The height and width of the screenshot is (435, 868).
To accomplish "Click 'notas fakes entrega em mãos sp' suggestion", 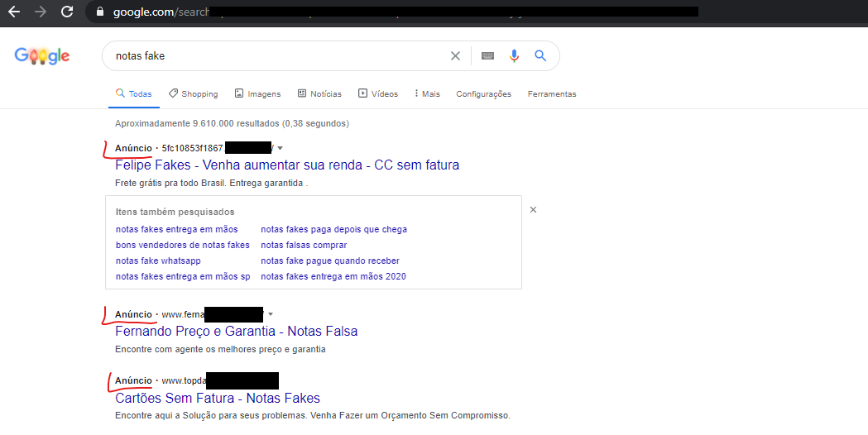I will click(183, 276).
